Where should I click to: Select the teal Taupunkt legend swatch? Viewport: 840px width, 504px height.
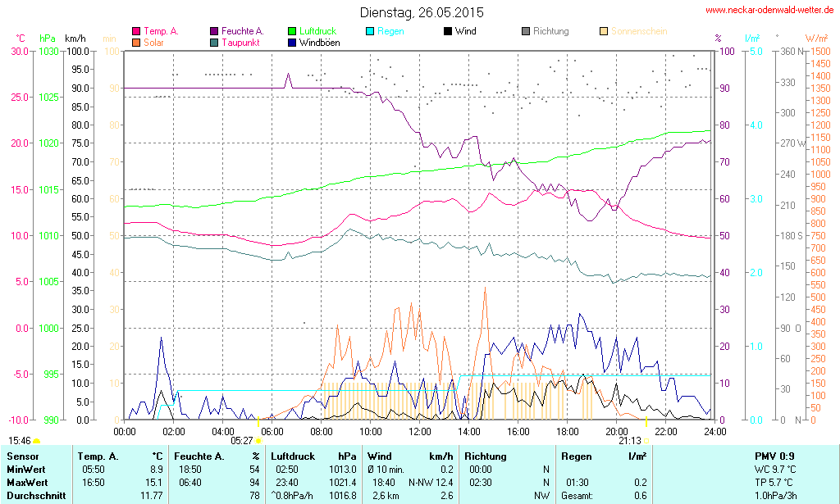pos(214,42)
